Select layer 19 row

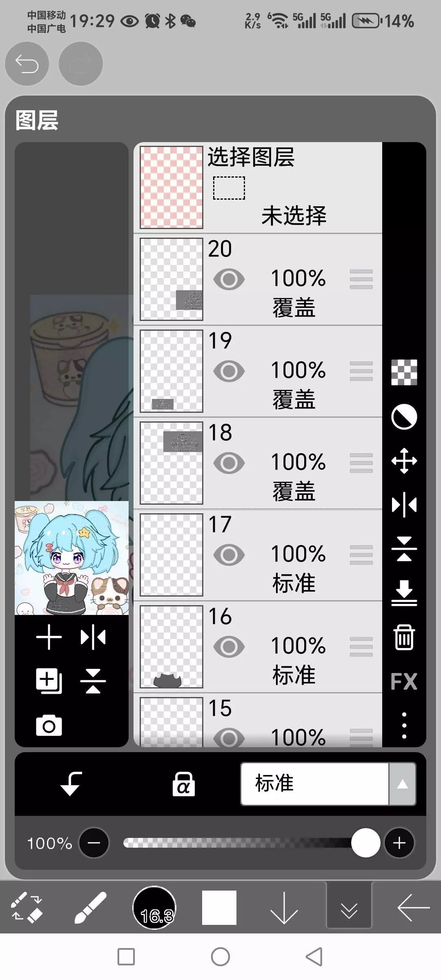coord(294,371)
